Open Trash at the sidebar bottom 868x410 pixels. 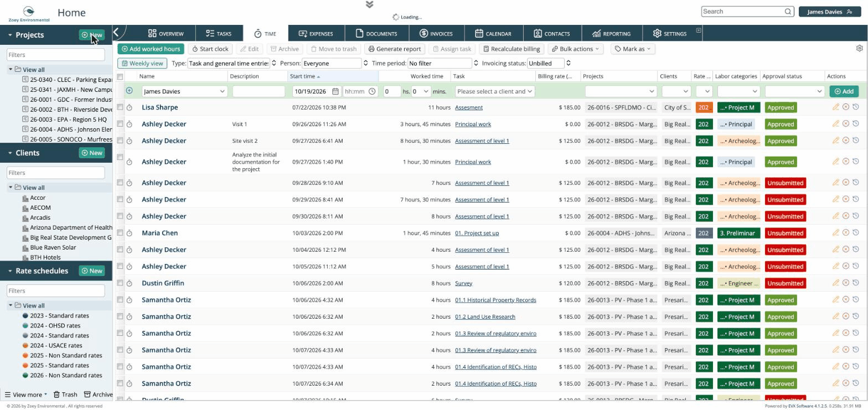pos(65,395)
